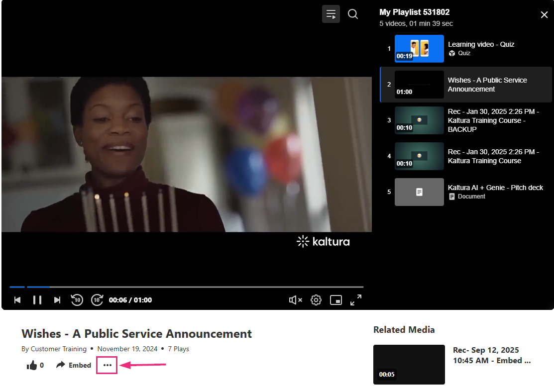The height and width of the screenshot is (392, 554).
Task: Toggle the playlist panel icon
Action: (x=331, y=14)
